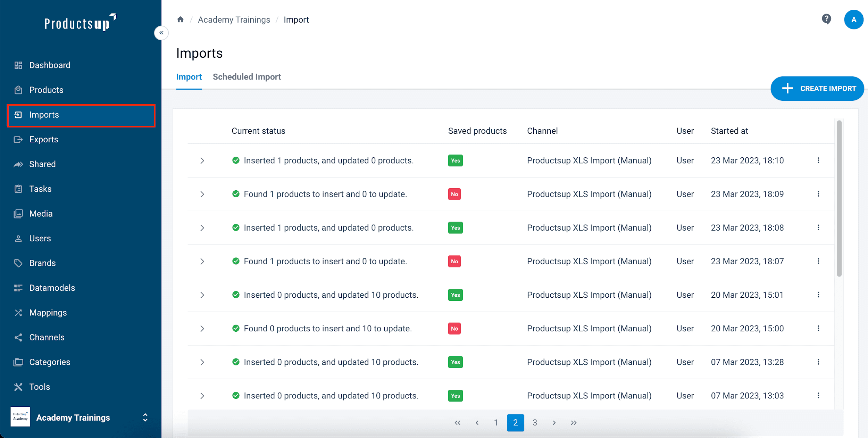This screenshot has width=868, height=438.
Task: Open Datamodels from sidebar menu
Action: 52,288
